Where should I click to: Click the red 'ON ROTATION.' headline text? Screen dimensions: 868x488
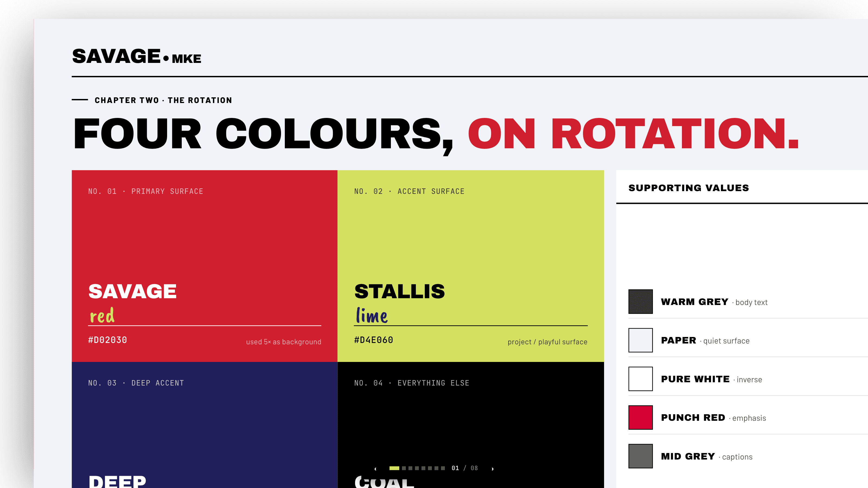[x=633, y=133]
